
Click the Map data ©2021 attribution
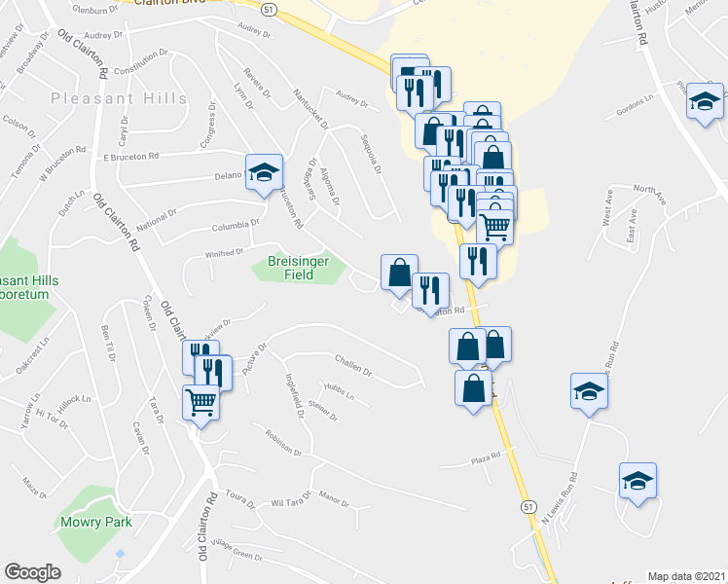(687, 576)
